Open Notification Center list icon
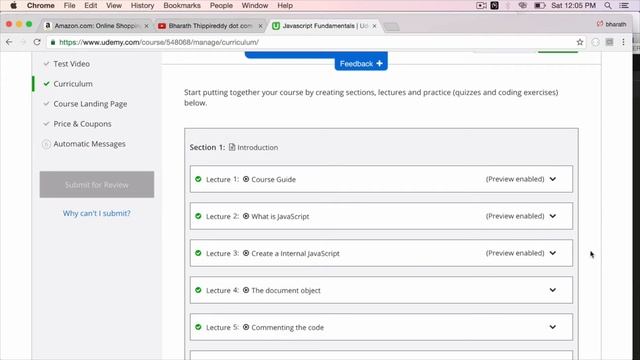Viewport: 640px width, 360px height. pyautogui.click(x=624, y=6)
